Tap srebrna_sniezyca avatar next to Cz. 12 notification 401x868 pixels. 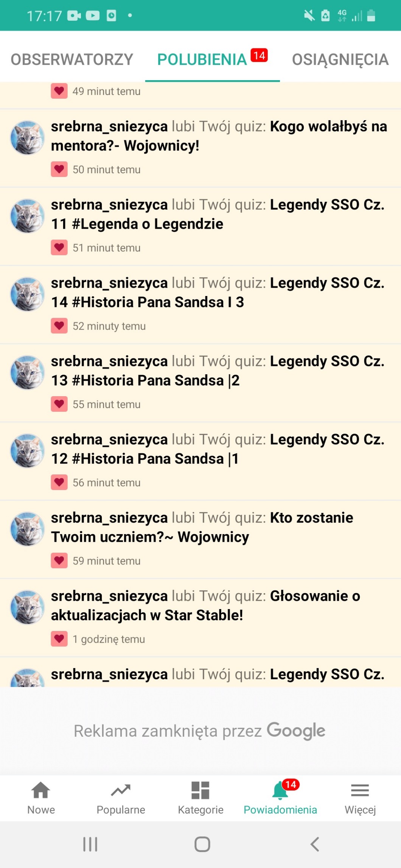27,451
